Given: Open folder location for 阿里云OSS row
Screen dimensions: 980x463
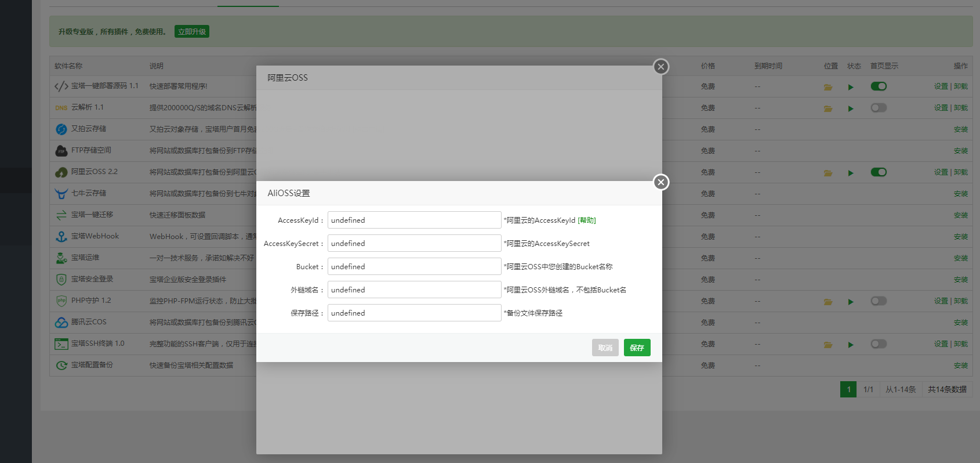Looking at the screenshot, I should tap(828, 173).
